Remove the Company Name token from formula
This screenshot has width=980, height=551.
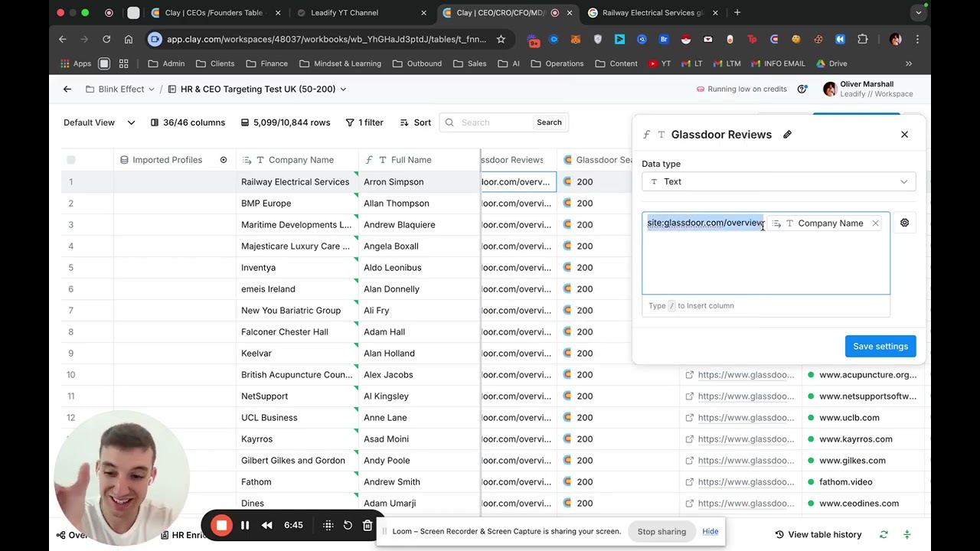(875, 223)
